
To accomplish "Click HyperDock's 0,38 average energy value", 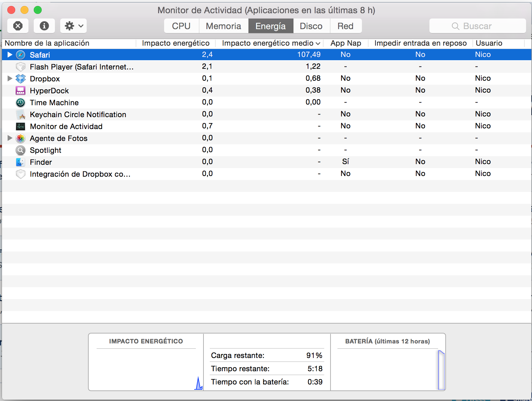I will (313, 90).
